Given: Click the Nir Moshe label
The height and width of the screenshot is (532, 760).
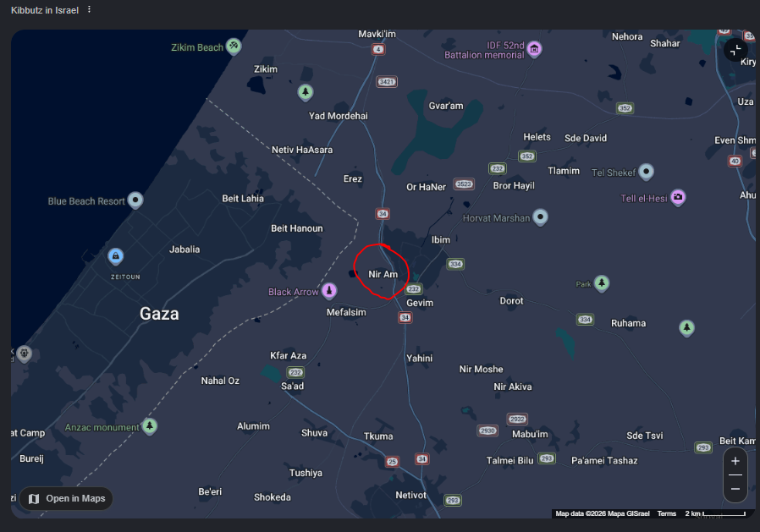Looking at the screenshot, I should (x=482, y=370).
